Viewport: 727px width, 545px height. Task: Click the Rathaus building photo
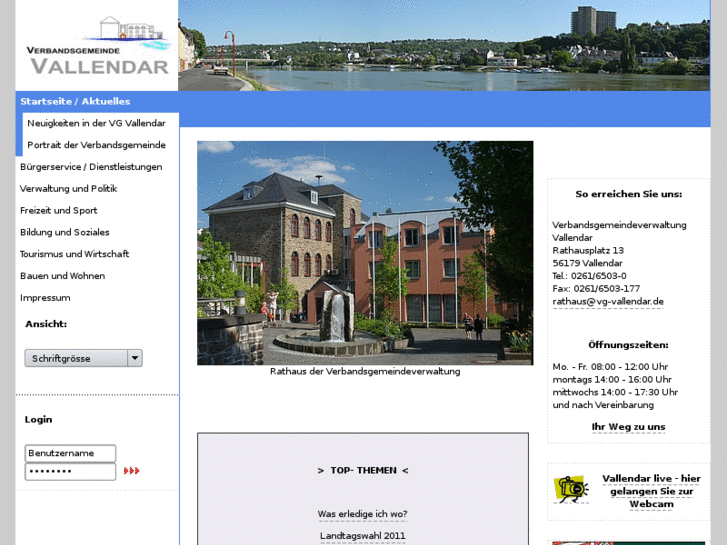pos(365,253)
